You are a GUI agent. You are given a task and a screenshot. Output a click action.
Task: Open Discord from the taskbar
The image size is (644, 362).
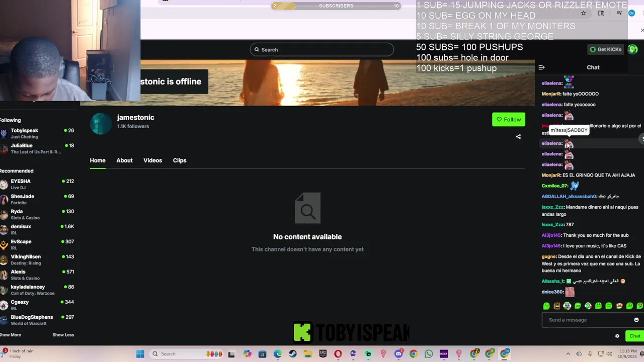pos(398,354)
